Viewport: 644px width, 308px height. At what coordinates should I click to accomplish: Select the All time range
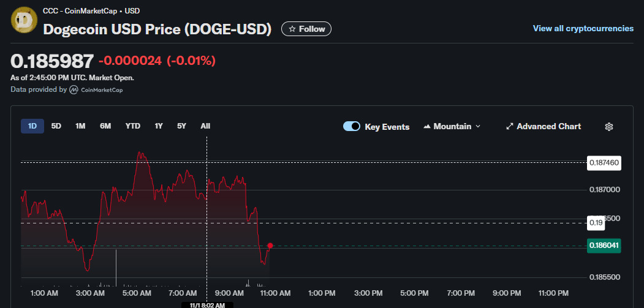click(x=205, y=126)
